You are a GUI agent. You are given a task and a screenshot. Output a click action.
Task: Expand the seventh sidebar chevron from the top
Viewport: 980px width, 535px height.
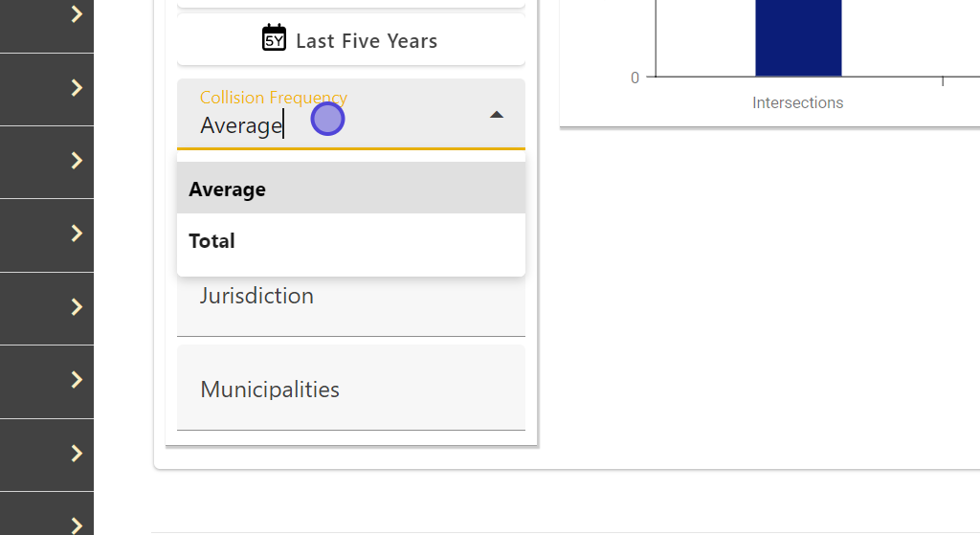(78, 453)
